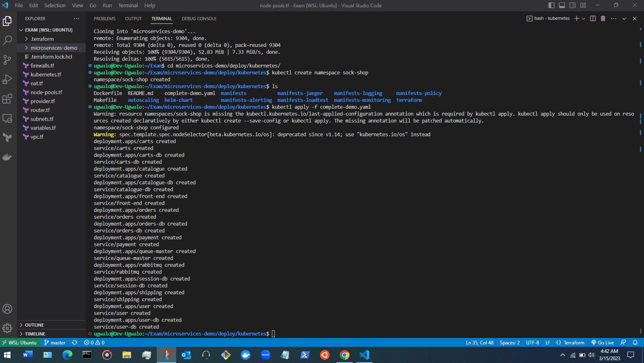
Task: Toggle the secondary side bar layout
Action: pos(572,5)
